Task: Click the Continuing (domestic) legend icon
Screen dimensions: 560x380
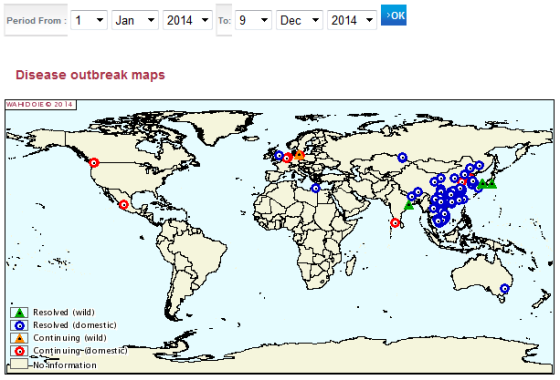Action: (x=19, y=351)
